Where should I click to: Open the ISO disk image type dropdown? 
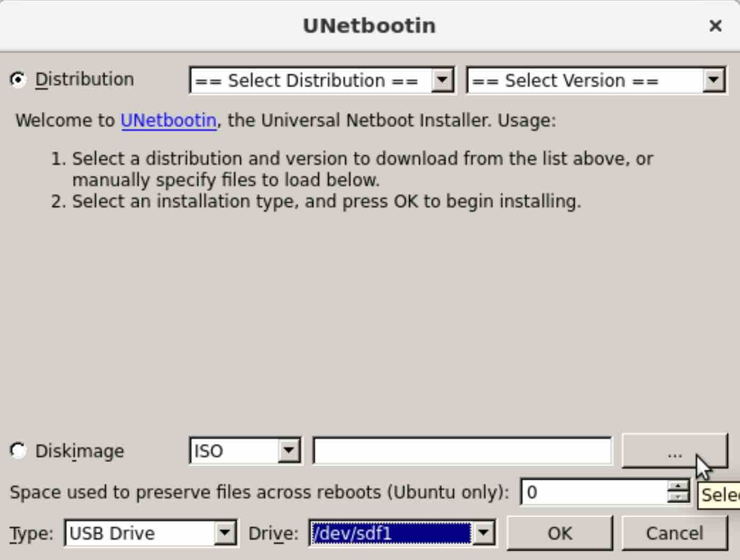(245, 451)
